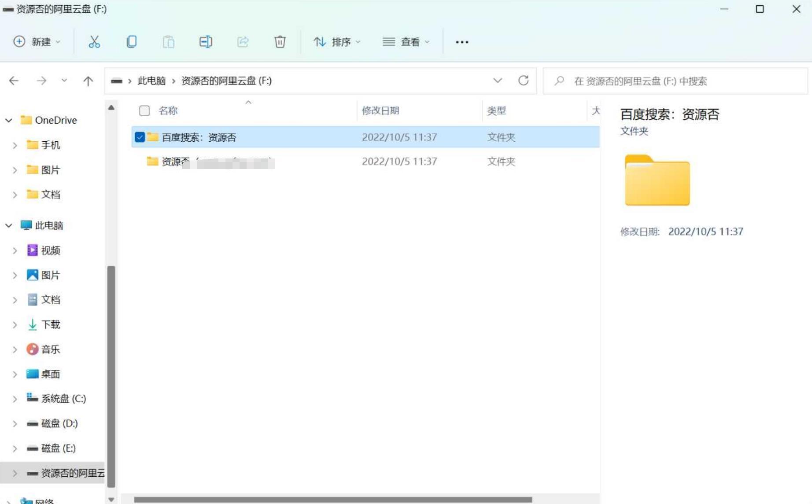812x504 pixels.
Task: Minimize the File Explorer window
Action: tap(724, 9)
